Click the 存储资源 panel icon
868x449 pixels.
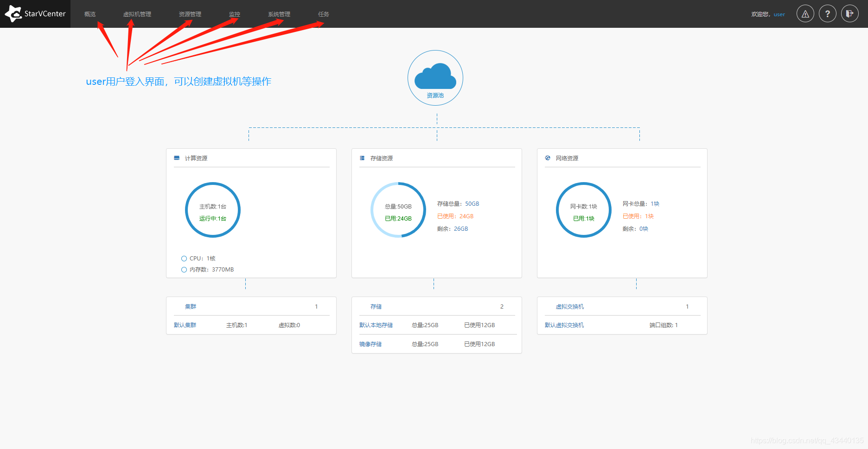[362, 158]
